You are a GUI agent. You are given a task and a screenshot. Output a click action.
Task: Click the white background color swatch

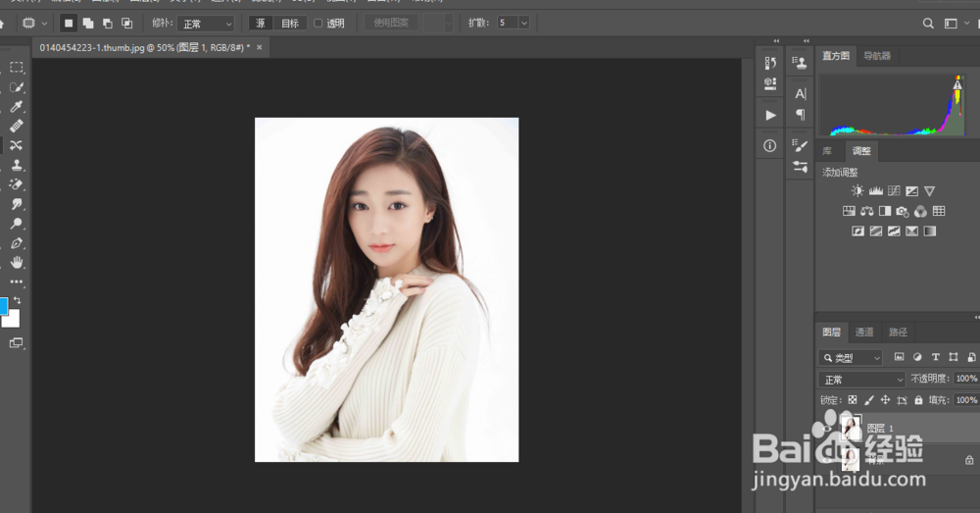[11, 319]
